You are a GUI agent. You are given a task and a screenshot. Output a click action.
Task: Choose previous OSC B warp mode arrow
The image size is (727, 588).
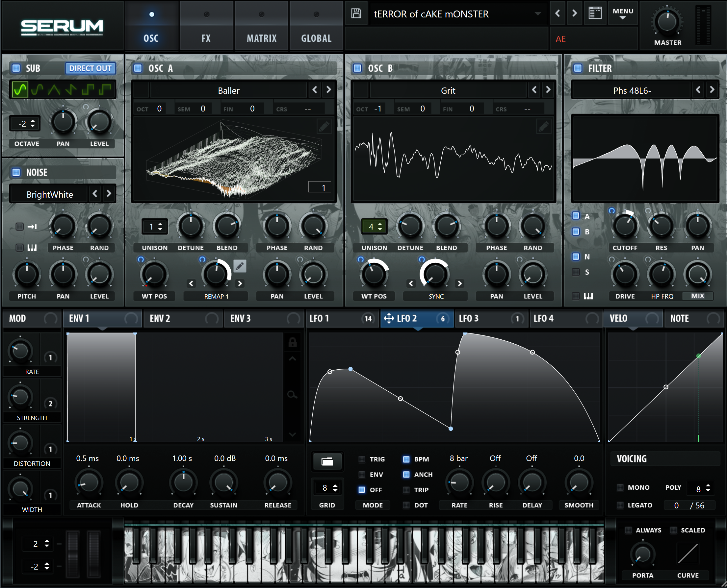tap(411, 283)
